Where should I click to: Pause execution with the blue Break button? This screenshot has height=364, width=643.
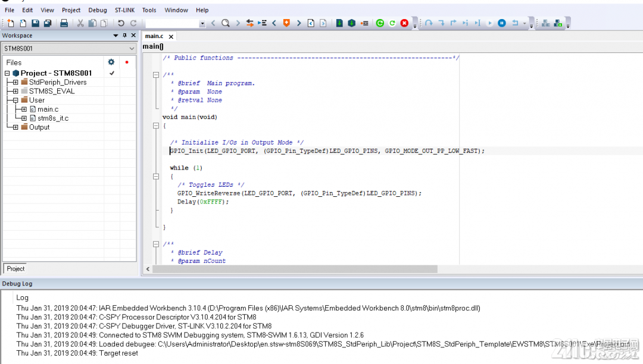coord(502,23)
